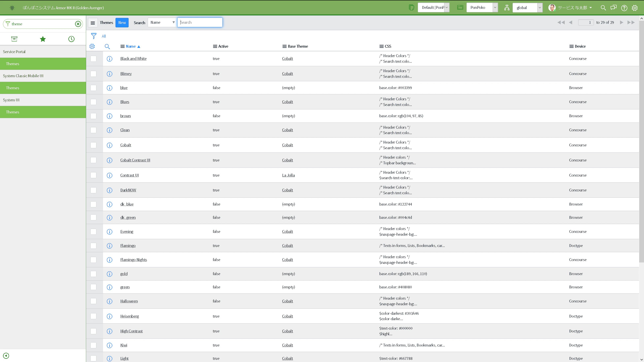The width and height of the screenshot is (644, 362).
Task: Collapse the System Classic Mobile UI menu
Action: (43, 76)
